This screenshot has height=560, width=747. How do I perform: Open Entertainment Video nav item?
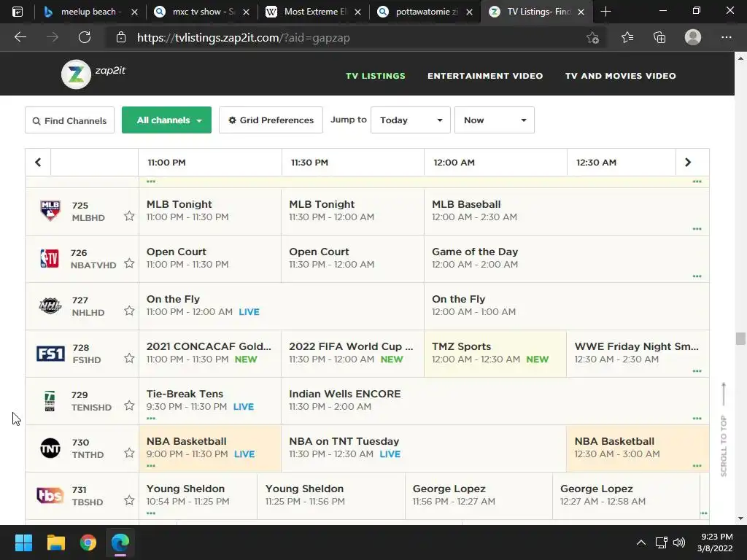485,76
